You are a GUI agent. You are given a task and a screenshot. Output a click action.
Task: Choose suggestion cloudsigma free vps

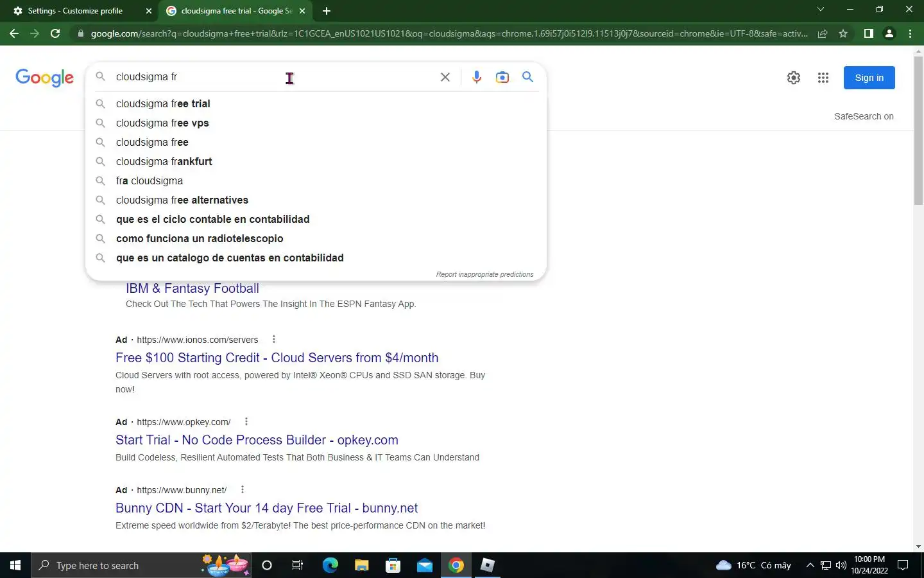pyautogui.click(x=316, y=123)
